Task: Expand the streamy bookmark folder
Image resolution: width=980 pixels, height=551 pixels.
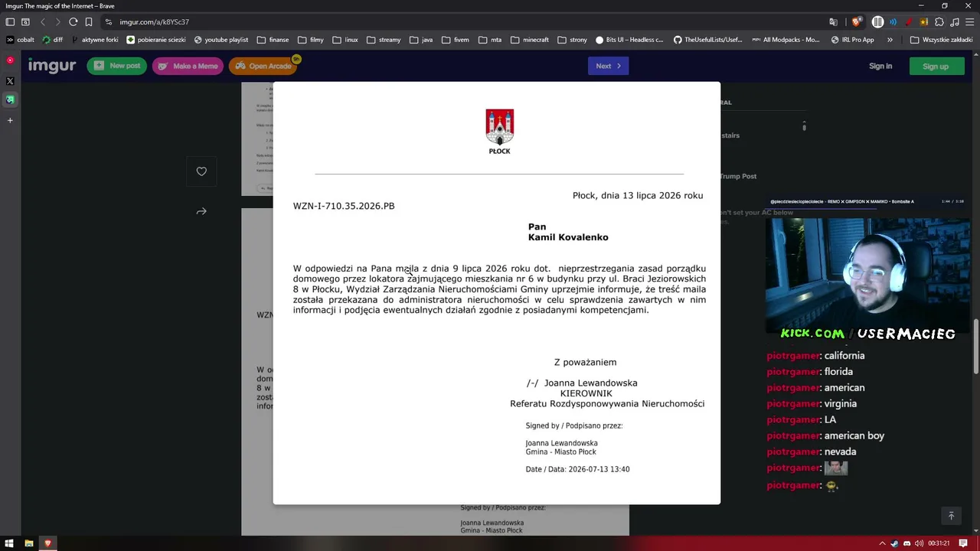Action: pos(384,40)
